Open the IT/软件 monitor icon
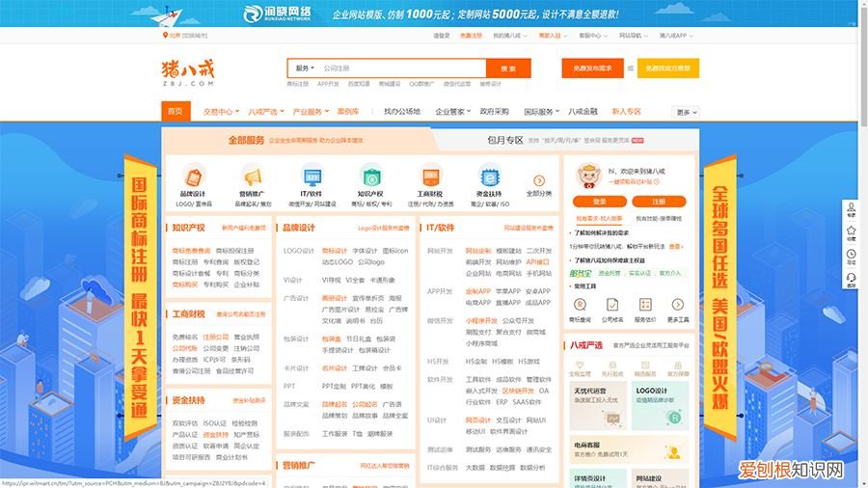 [312, 176]
